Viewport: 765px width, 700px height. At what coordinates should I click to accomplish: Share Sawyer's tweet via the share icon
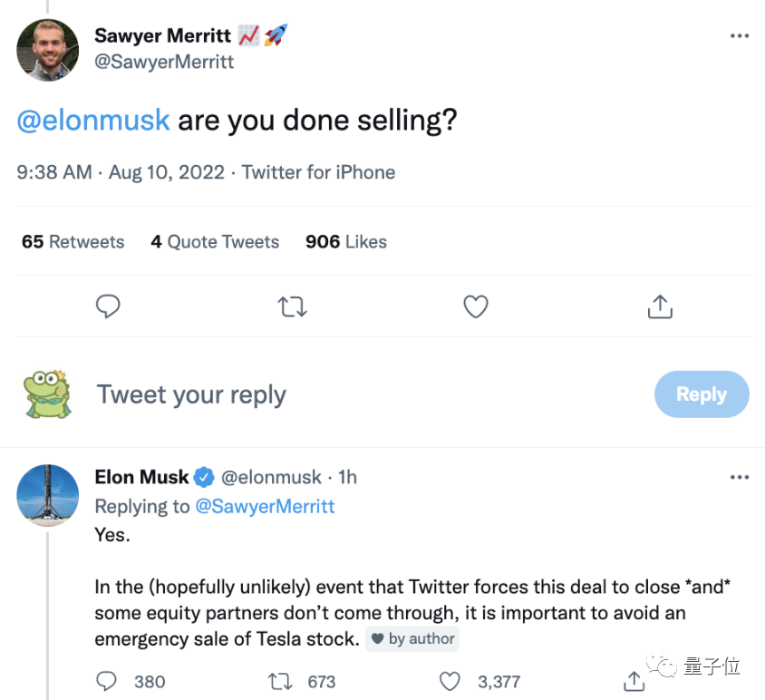pos(660,307)
